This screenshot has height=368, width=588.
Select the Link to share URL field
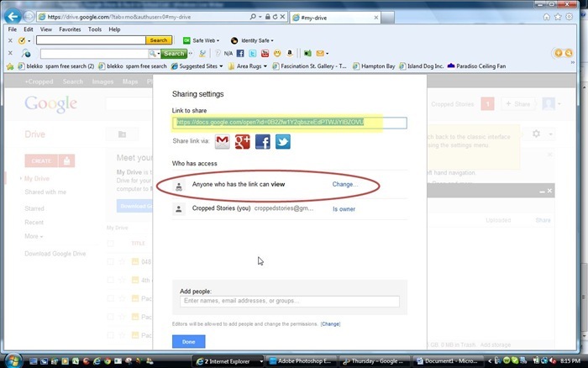click(x=290, y=123)
